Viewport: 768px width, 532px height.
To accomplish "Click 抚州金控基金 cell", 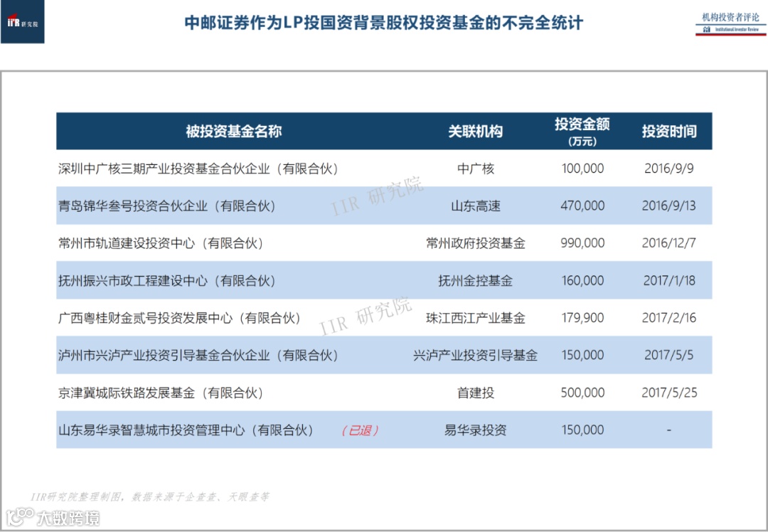I will click(476, 281).
